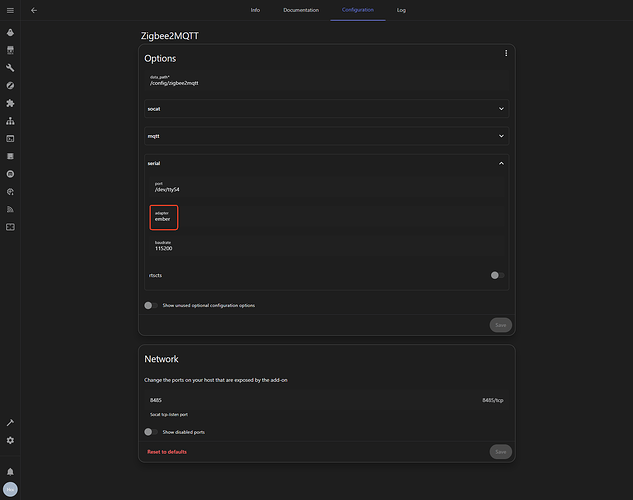
Task: Click the Zigbee2MQTT heading
Action: pos(170,36)
